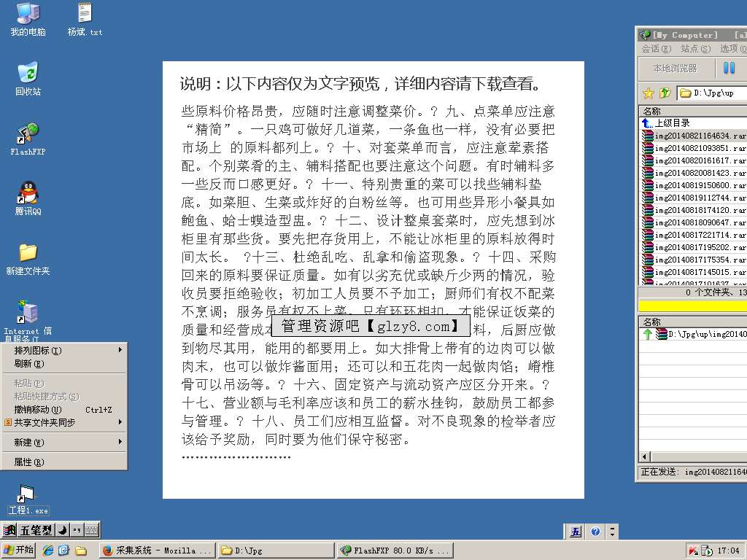
Task: Toggle half/full-width moon icon in IME bar
Action: tap(63, 529)
